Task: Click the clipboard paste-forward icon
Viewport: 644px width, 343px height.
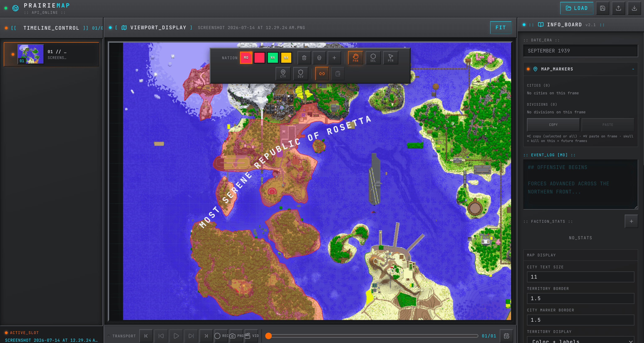Action: (338, 74)
